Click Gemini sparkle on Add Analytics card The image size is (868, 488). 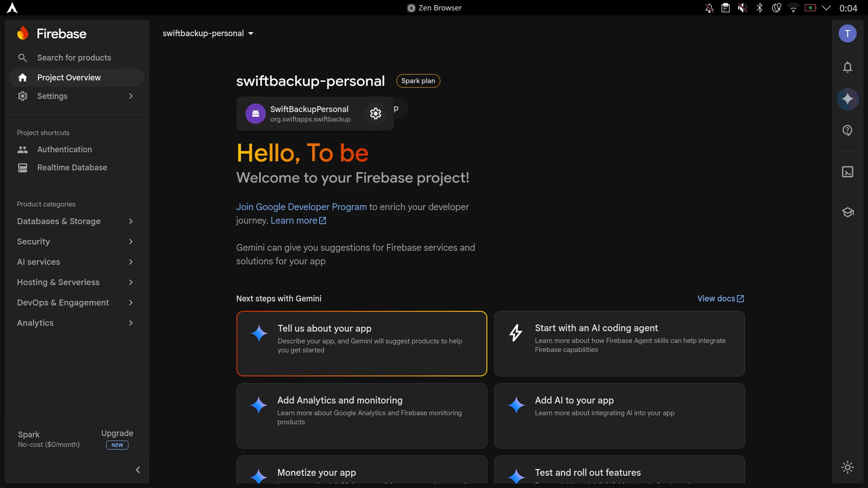click(x=259, y=405)
